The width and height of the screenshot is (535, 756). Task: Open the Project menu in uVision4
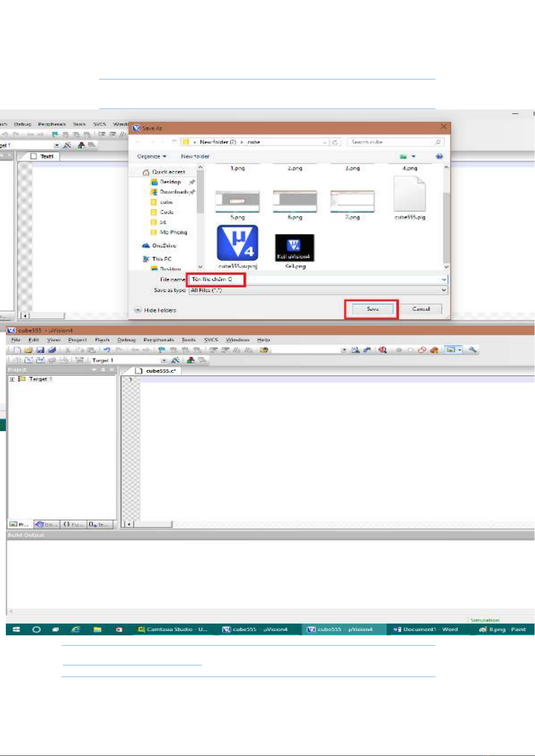point(77,340)
